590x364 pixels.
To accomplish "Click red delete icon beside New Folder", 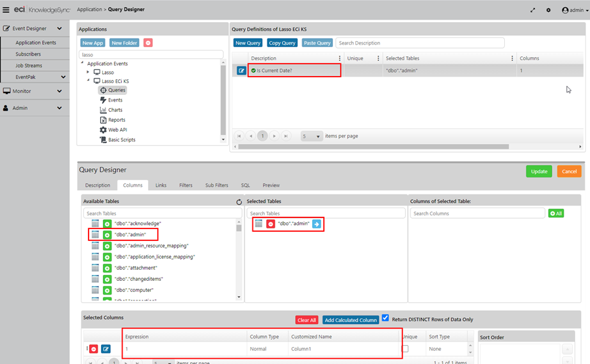I will pyautogui.click(x=148, y=43).
